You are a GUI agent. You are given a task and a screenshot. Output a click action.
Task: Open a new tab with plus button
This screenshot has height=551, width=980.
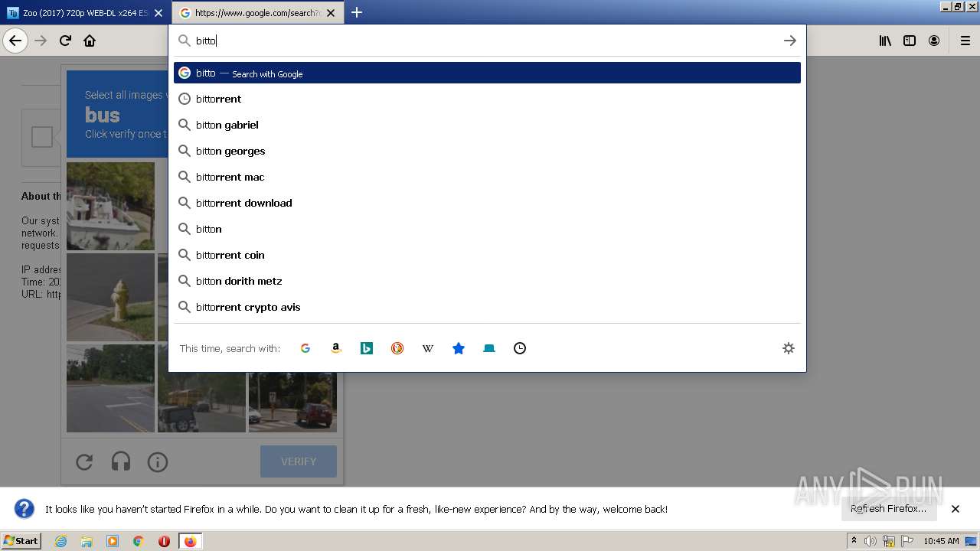point(357,12)
